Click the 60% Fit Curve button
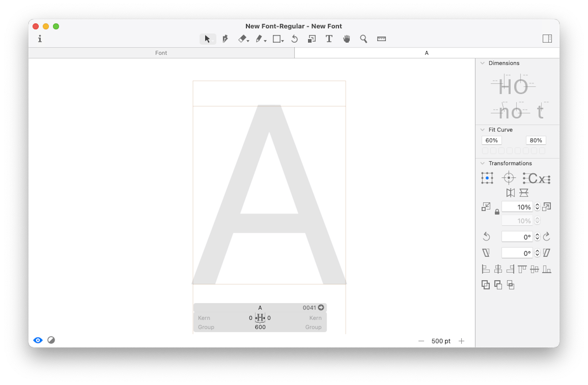 pyautogui.click(x=491, y=140)
